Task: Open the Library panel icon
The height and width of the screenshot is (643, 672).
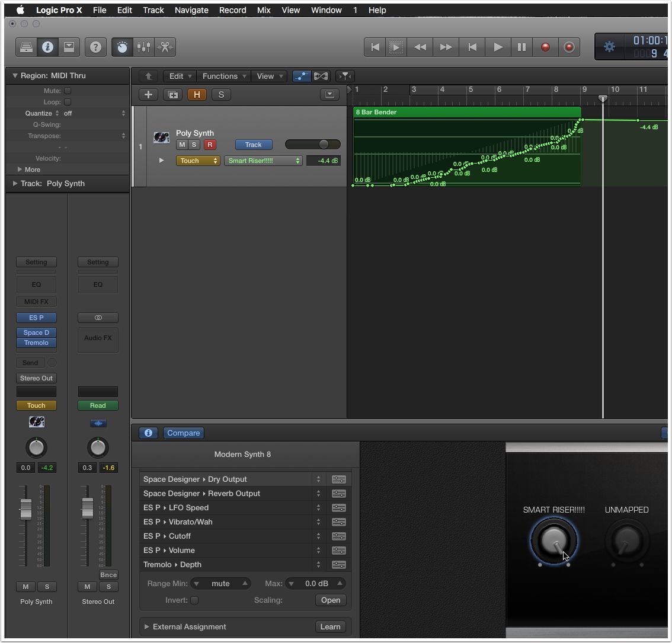Action: [26, 47]
